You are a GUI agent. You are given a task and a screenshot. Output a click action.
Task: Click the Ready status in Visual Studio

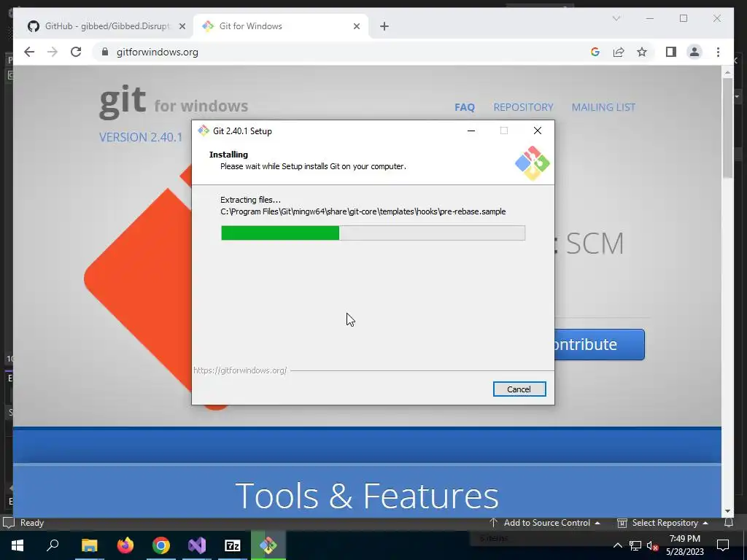click(x=32, y=523)
